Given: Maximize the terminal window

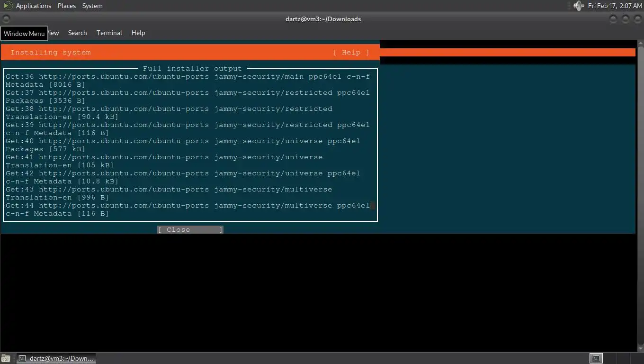Looking at the screenshot, I should pyautogui.click(x=626, y=19).
